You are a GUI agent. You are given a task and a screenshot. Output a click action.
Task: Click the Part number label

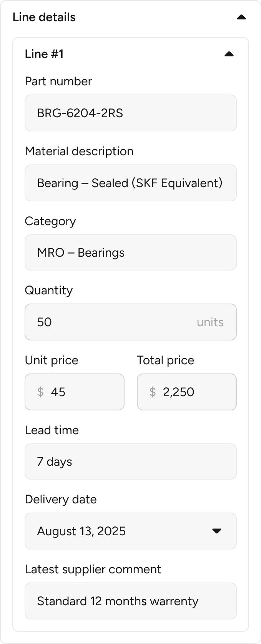(x=58, y=81)
